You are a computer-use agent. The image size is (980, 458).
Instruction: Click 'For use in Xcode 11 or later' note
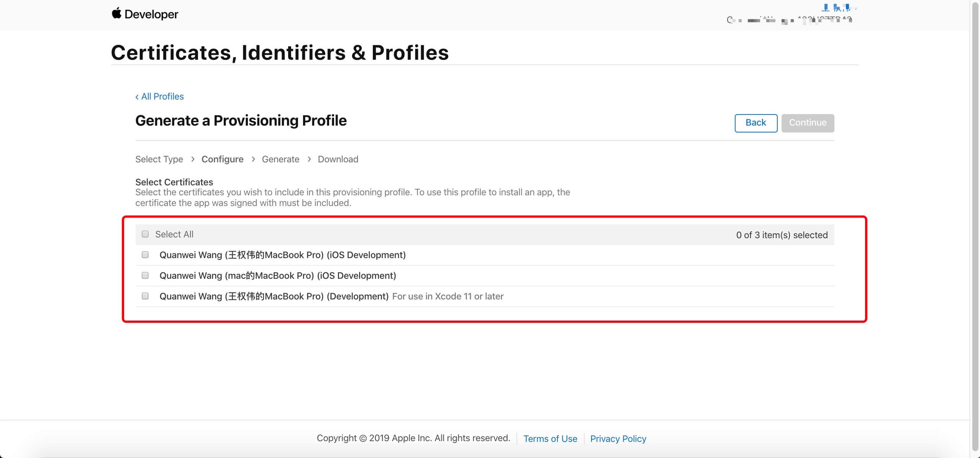448,296
